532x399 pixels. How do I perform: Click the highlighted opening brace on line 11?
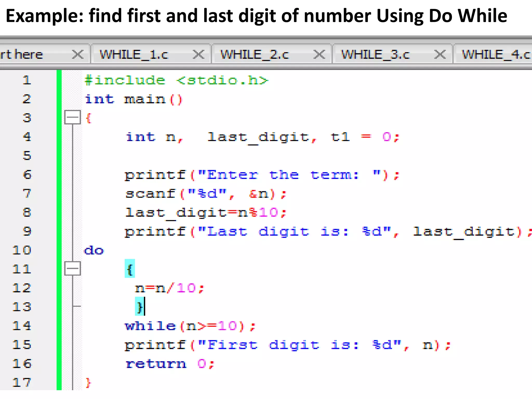[130, 269]
